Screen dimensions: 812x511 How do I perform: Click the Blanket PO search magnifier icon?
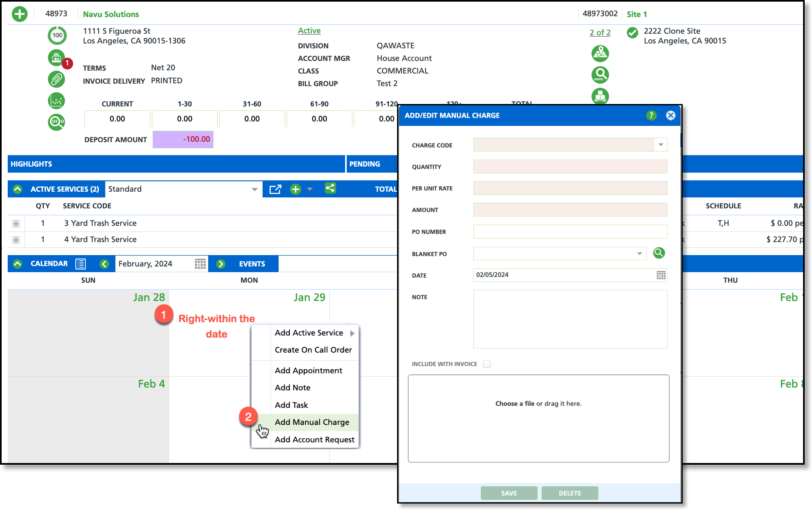click(659, 253)
